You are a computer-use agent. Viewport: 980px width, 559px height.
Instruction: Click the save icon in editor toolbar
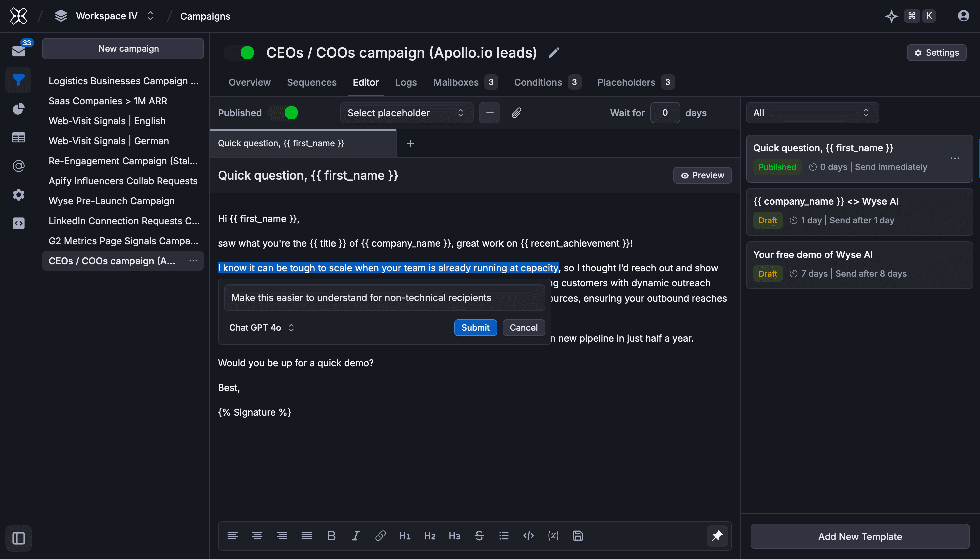point(578,536)
